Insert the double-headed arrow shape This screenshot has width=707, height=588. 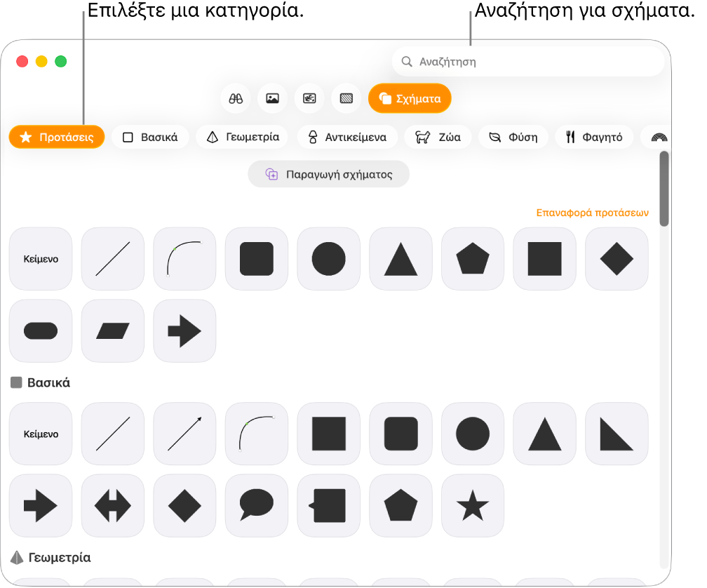113,505
